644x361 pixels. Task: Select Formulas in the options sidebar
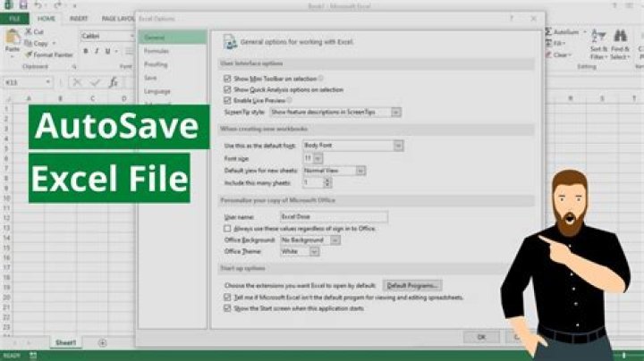coord(157,51)
